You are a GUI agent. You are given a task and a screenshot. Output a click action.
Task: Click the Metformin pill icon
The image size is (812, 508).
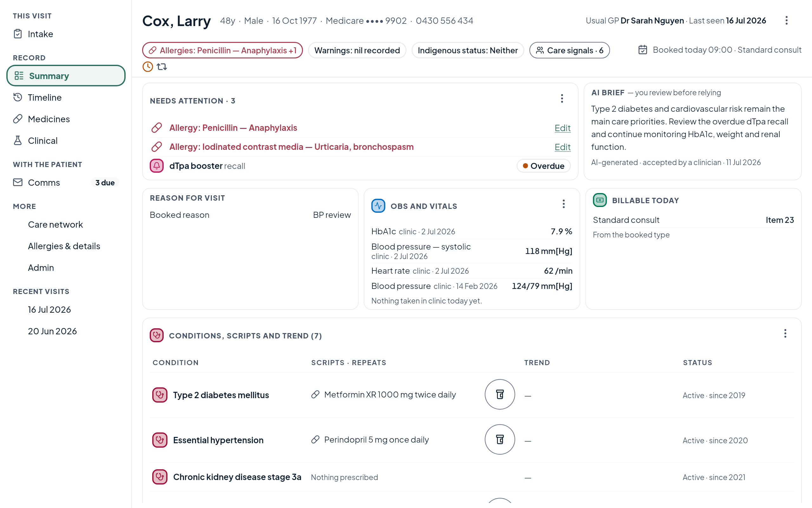coord(315,394)
